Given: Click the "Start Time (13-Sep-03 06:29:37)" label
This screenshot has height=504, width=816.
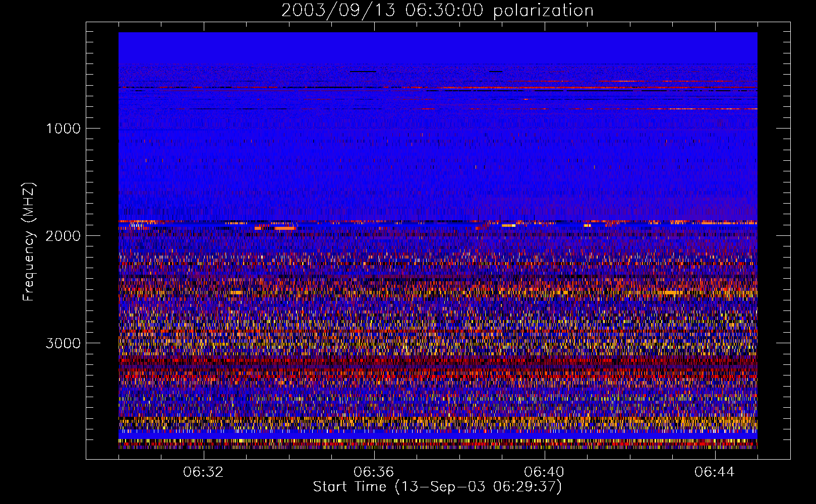Looking at the screenshot, I should (437, 487).
